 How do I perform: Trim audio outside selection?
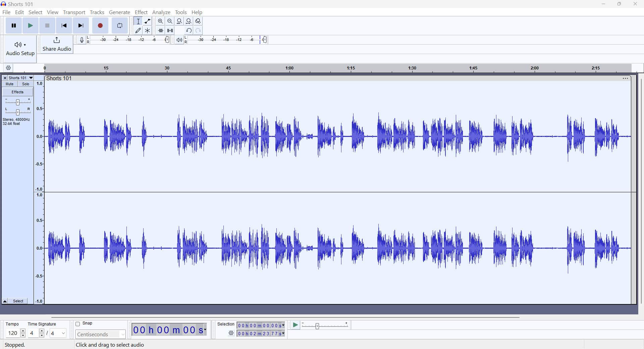tap(160, 30)
